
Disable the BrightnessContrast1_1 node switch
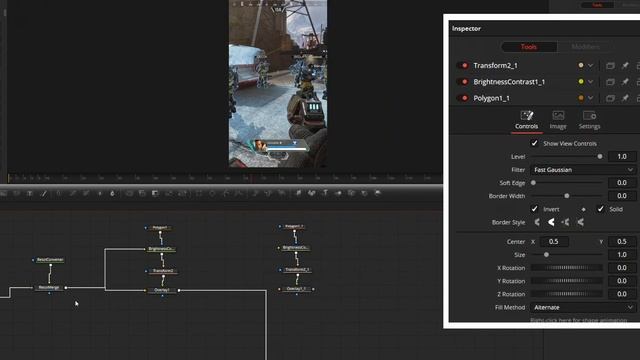coord(462,82)
